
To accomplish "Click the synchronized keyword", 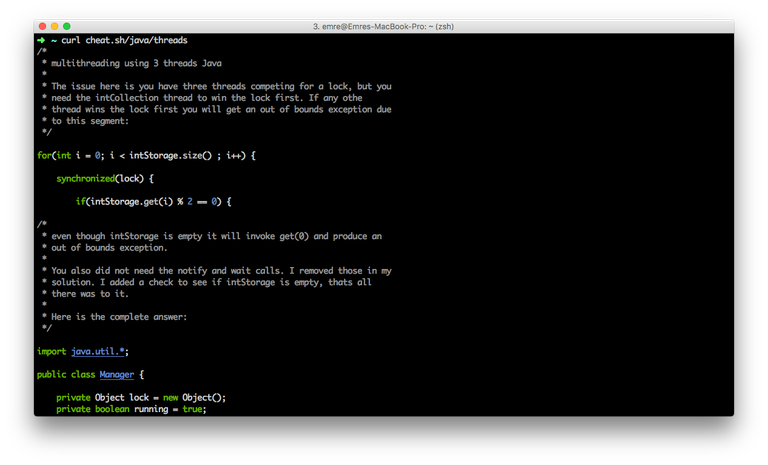I will coord(85,178).
